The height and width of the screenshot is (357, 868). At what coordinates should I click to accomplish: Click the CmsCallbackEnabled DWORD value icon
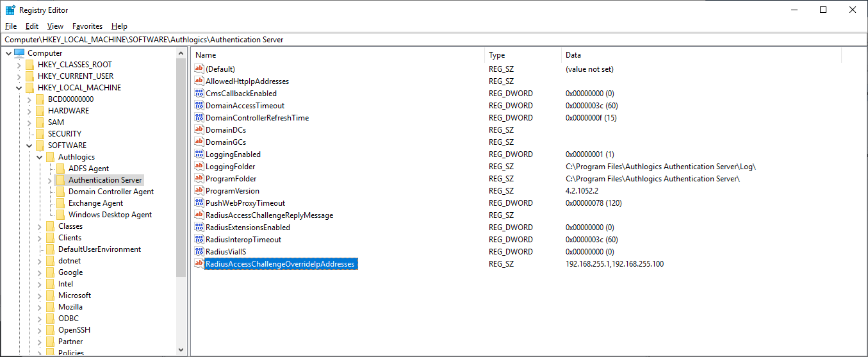[199, 94]
